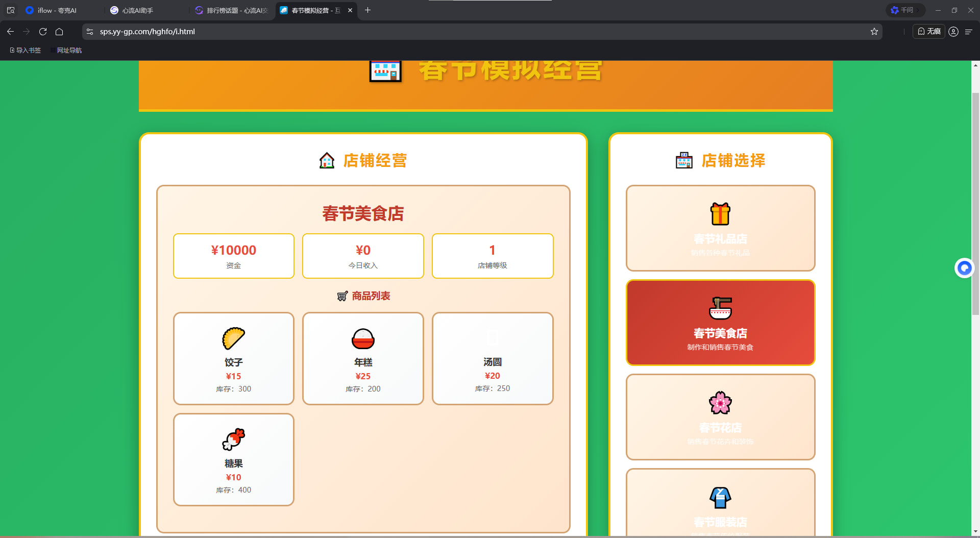Select the 汤圆 product card
This screenshot has height=538, width=980.
[492, 358]
